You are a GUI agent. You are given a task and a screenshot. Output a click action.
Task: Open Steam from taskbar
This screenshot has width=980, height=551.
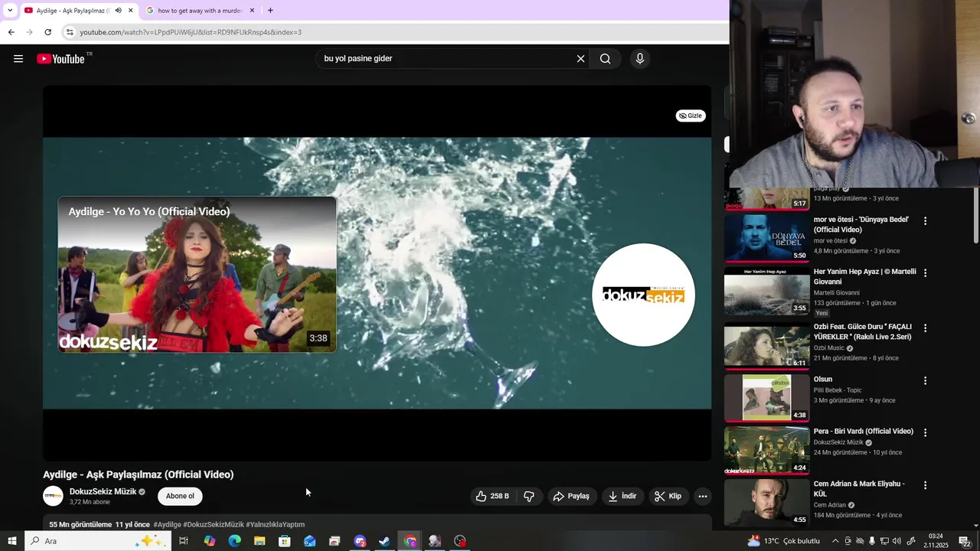384,541
